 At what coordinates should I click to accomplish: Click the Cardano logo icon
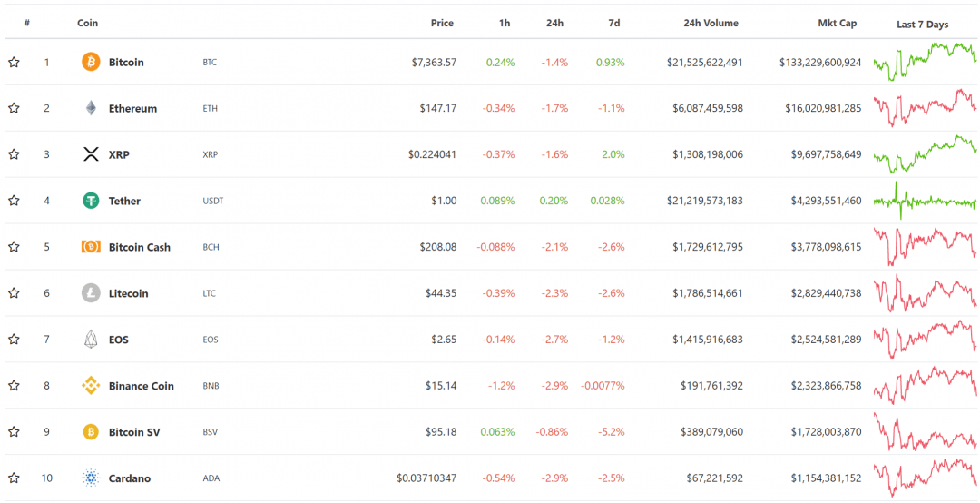coord(91,478)
